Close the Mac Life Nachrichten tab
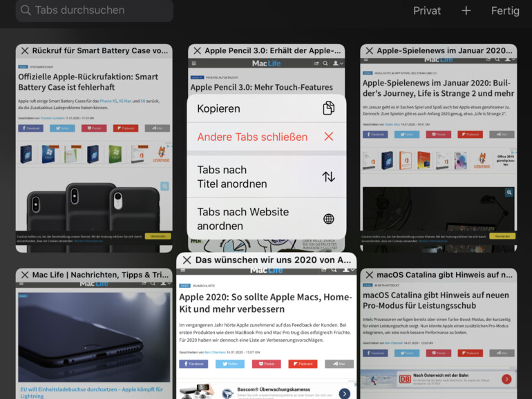This screenshot has height=399, width=532. click(25, 275)
